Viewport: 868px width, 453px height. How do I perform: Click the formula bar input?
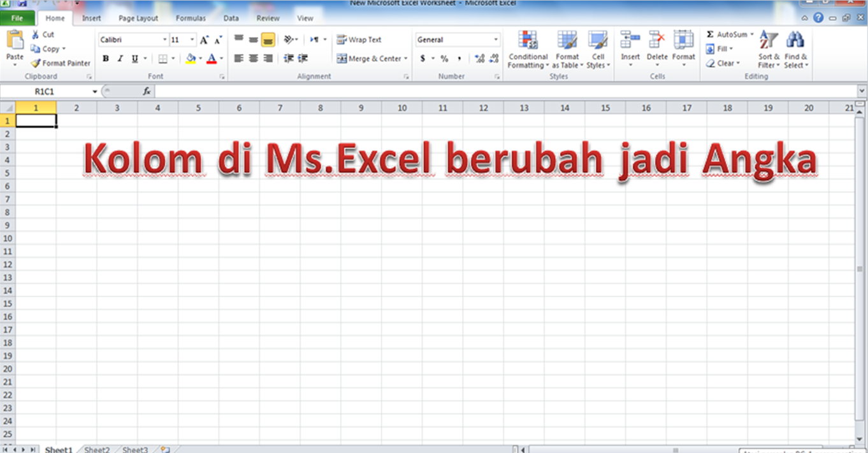coord(507,92)
